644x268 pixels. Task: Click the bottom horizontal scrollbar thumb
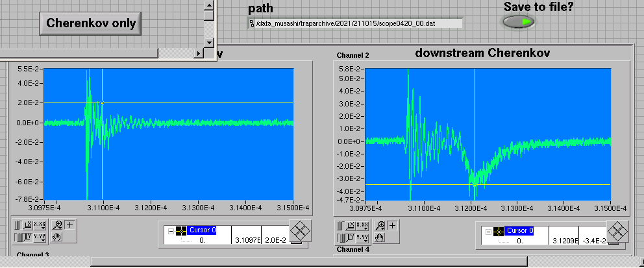tap(309, 262)
